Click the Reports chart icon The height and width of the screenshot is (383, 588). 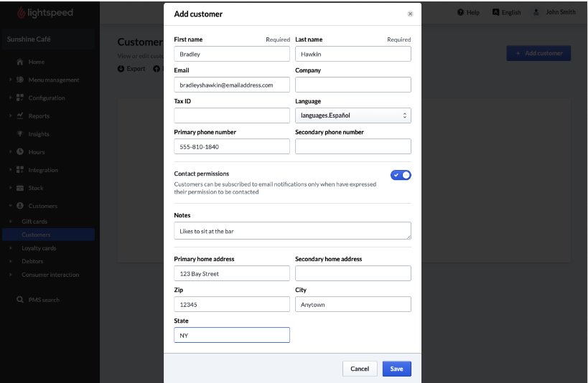point(20,115)
